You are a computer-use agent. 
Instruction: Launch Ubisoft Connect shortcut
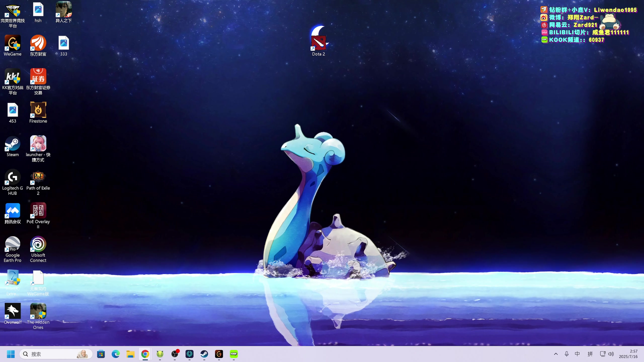click(x=38, y=249)
